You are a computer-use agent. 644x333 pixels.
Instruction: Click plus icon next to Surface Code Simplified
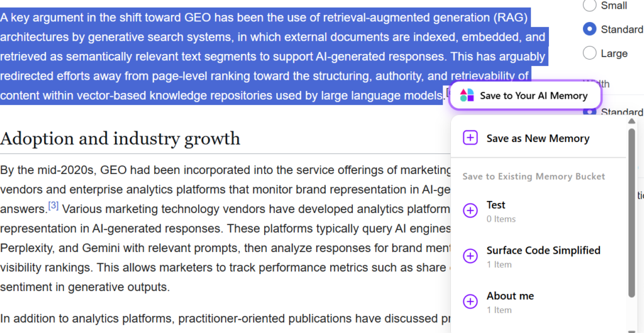[x=470, y=256]
